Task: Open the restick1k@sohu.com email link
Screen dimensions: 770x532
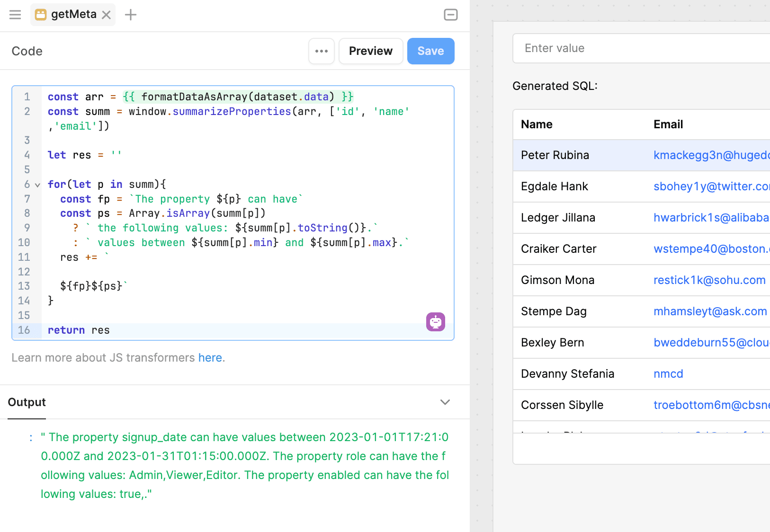Action: click(709, 280)
